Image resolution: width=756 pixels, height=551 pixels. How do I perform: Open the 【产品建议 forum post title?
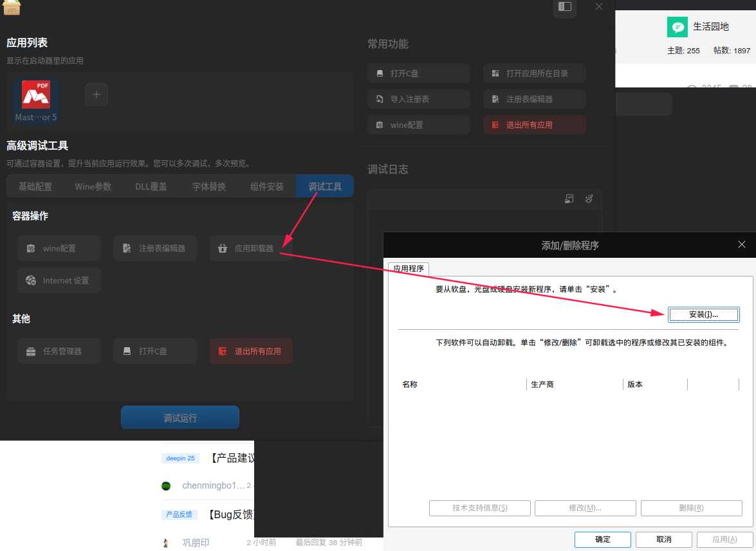point(232,458)
